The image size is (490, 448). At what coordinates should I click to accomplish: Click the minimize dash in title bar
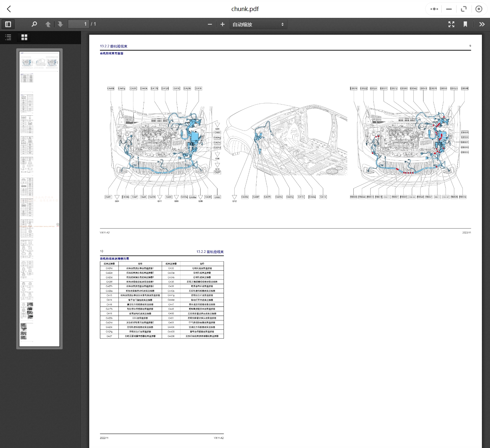(x=449, y=9)
